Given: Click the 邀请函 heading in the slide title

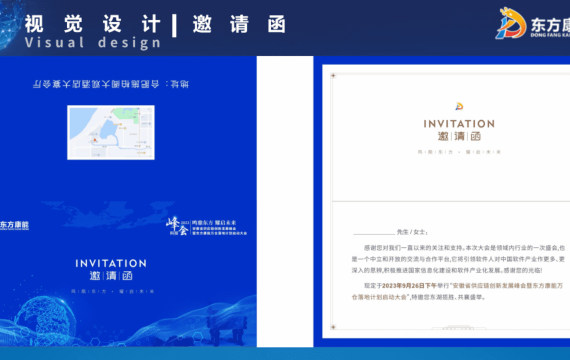Looking at the screenshot, I should click(x=239, y=24).
